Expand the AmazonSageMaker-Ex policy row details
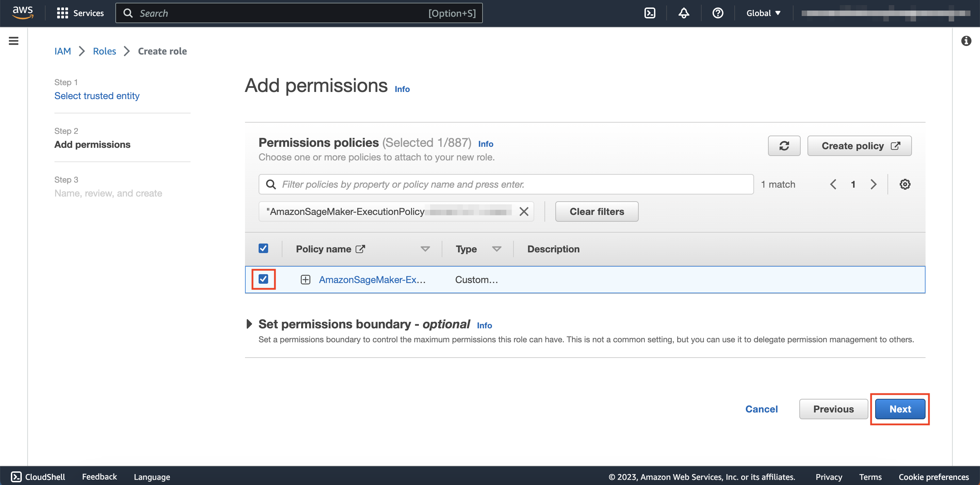Viewport: 980px width, 485px height. point(306,280)
